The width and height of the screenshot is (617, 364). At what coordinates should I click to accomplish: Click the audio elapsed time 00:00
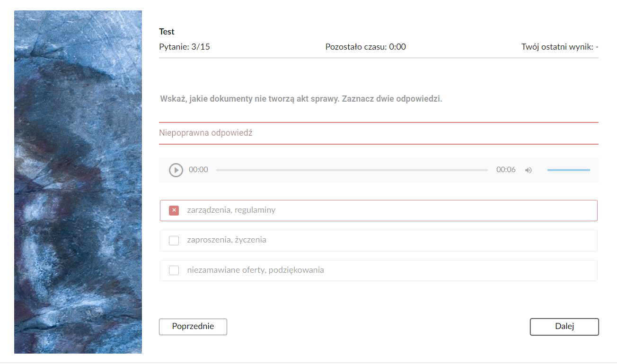coord(198,170)
